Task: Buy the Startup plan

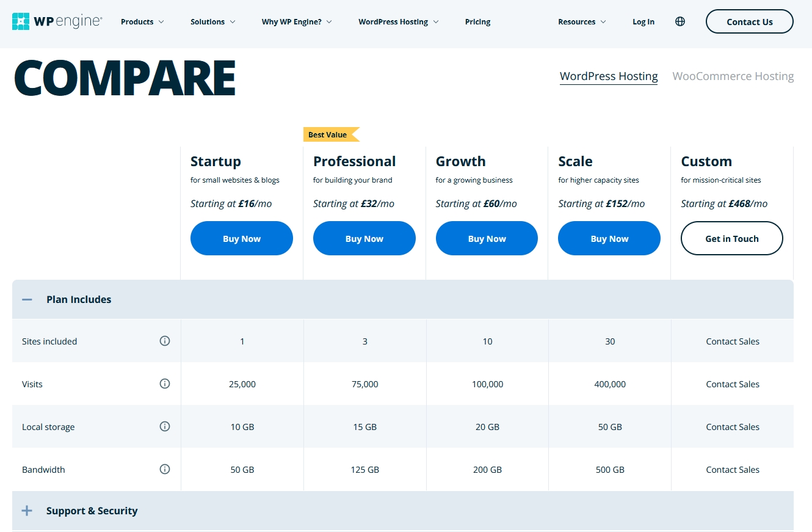Action: (242, 238)
